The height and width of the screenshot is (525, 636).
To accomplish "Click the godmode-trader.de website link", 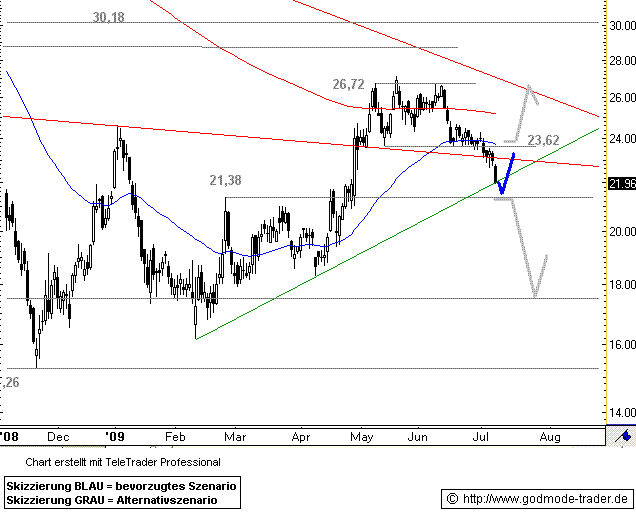I will [545, 499].
